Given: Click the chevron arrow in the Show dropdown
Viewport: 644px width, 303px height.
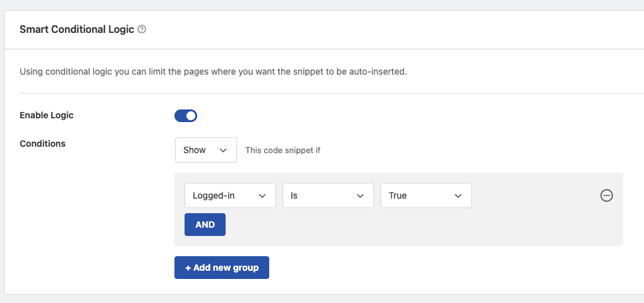Looking at the screenshot, I should (223, 150).
